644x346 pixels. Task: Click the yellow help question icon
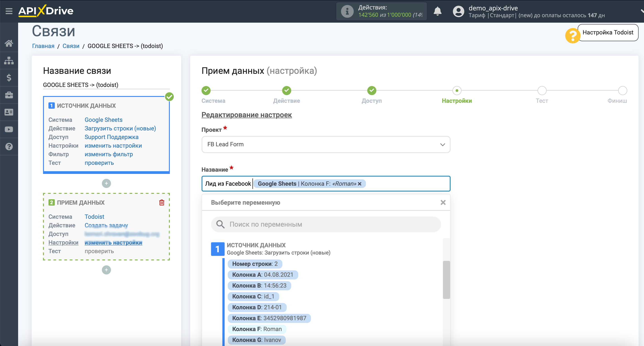coord(572,36)
